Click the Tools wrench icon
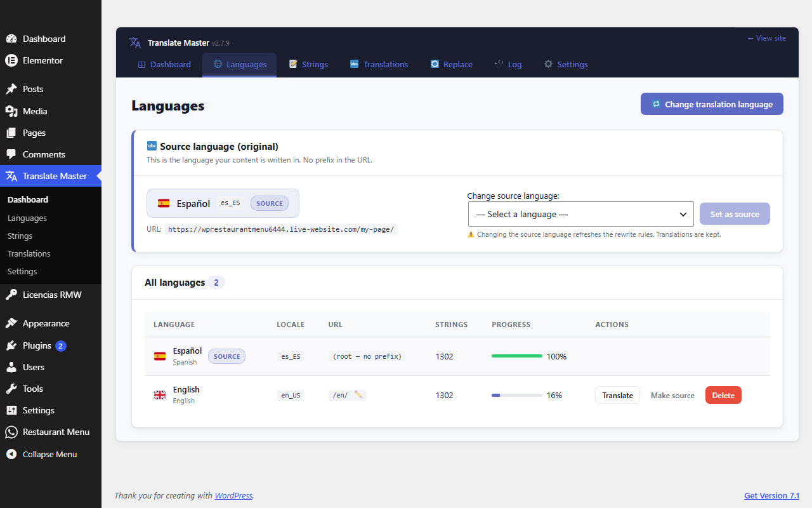This screenshot has height=508, width=812. pos(11,389)
